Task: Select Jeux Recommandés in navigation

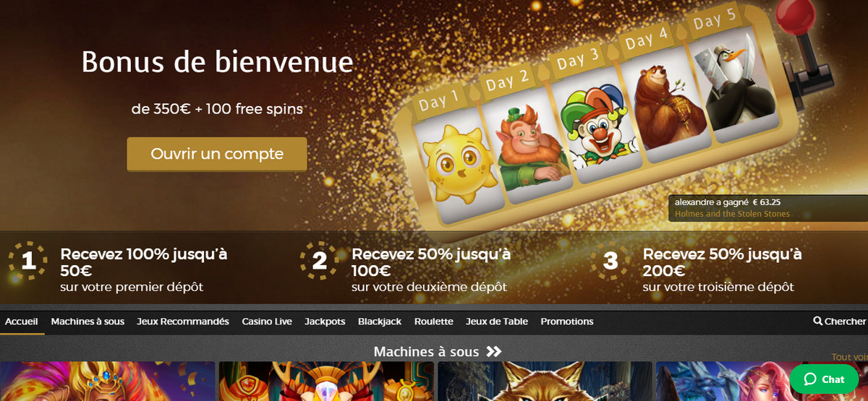Action: coord(183,322)
